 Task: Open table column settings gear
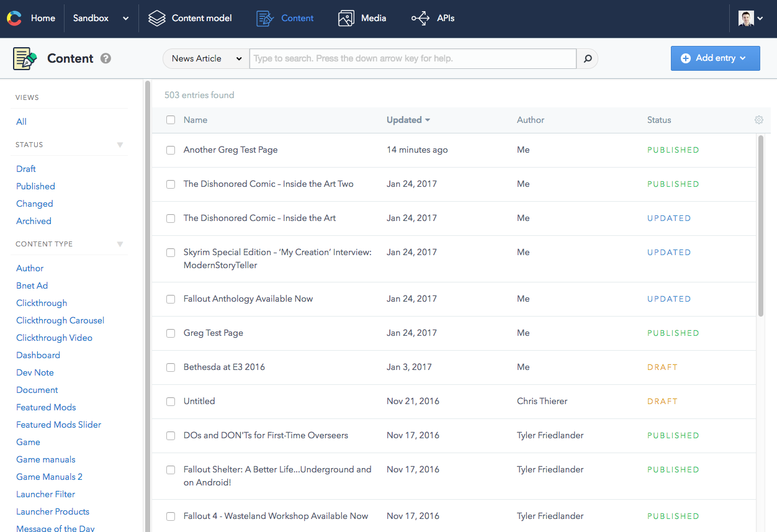tap(758, 120)
